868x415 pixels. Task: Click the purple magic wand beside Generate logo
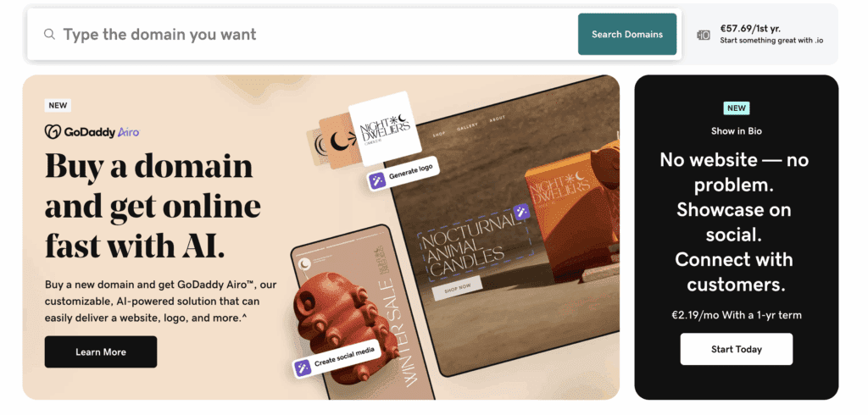click(377, 180)
